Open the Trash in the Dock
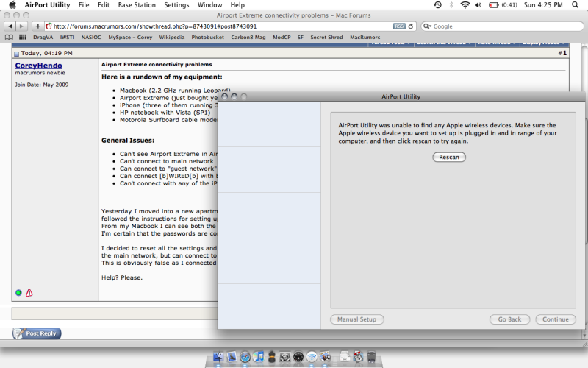This screenshot has width=588, height=368. point(371,356)
